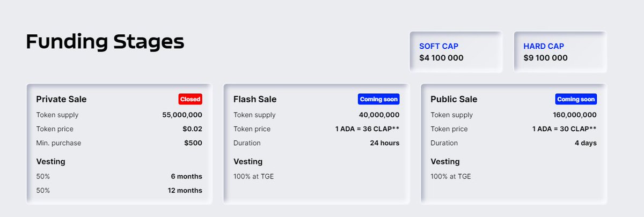
Task: Click the 1 ADA = 30 CLAP** price
Action: pyautogui.click(x=564, y=129)
